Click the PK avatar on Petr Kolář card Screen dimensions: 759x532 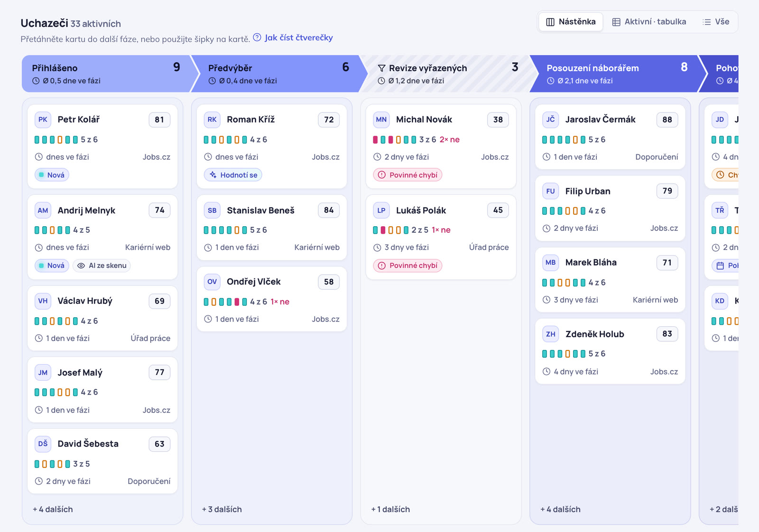[x=43, y=119]
